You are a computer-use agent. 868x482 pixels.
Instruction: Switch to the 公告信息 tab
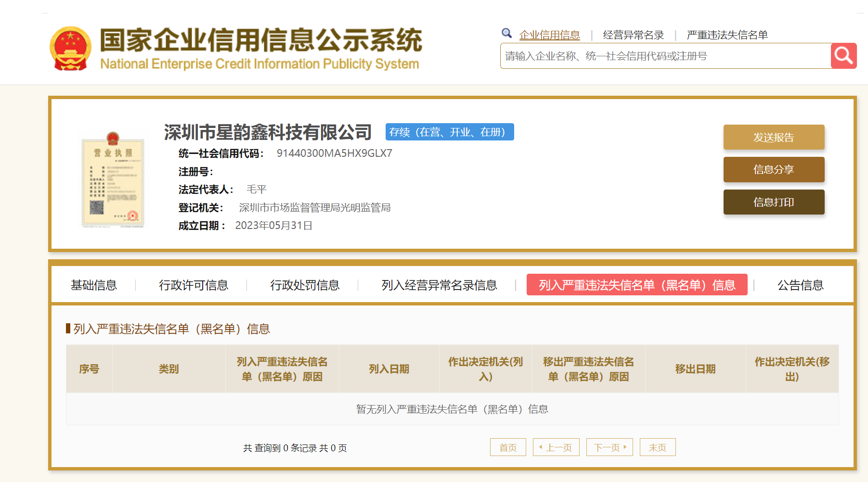[801, 285]
